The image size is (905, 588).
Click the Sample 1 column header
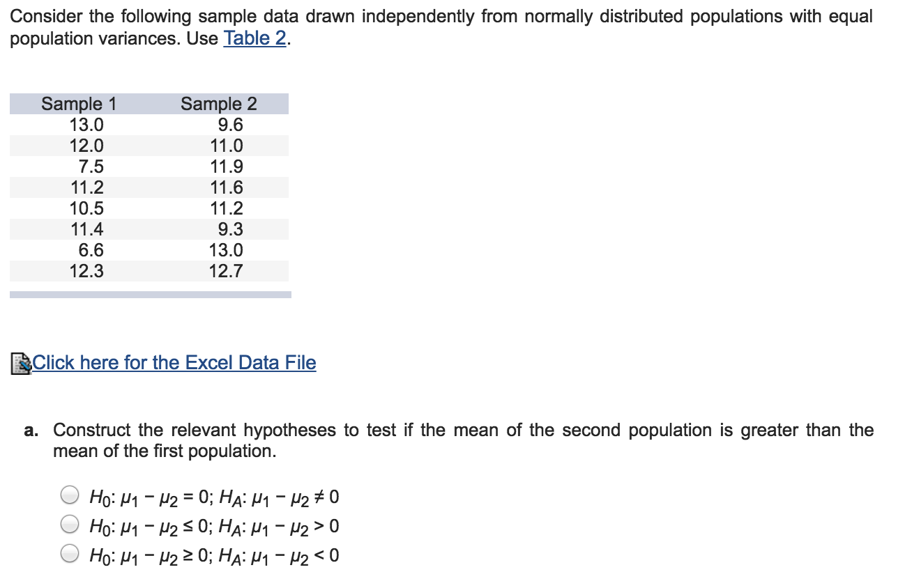click(x=79, y=103)
